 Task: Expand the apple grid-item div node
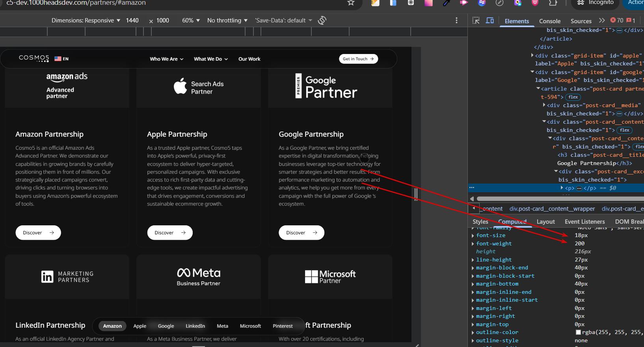(532, 56)
